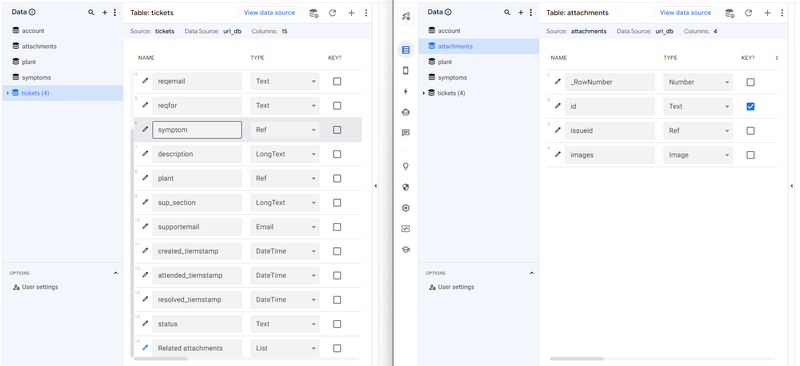Image resolution: width=800 pixels, height=366 pixels.
Task: Edit the symptom column pencil icon
Action: [x=145, y=129]
